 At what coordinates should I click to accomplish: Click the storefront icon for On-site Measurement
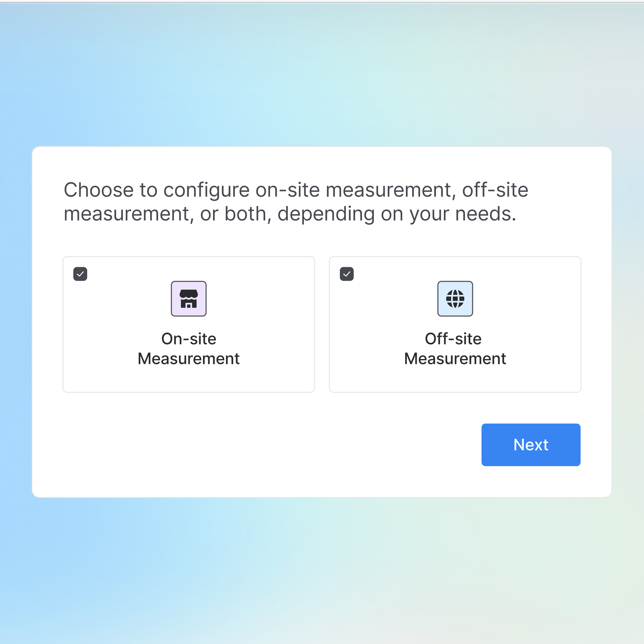189,298
